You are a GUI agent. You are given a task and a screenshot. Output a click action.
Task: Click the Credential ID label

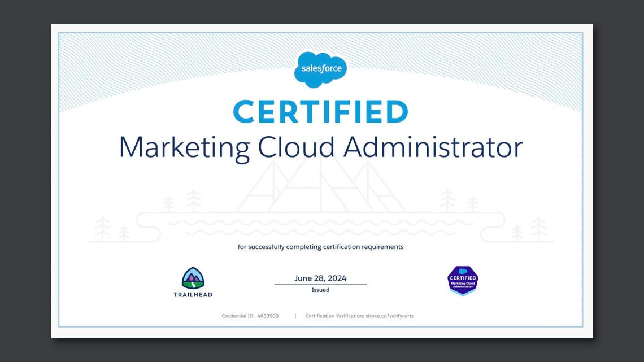tap(237, 316)
